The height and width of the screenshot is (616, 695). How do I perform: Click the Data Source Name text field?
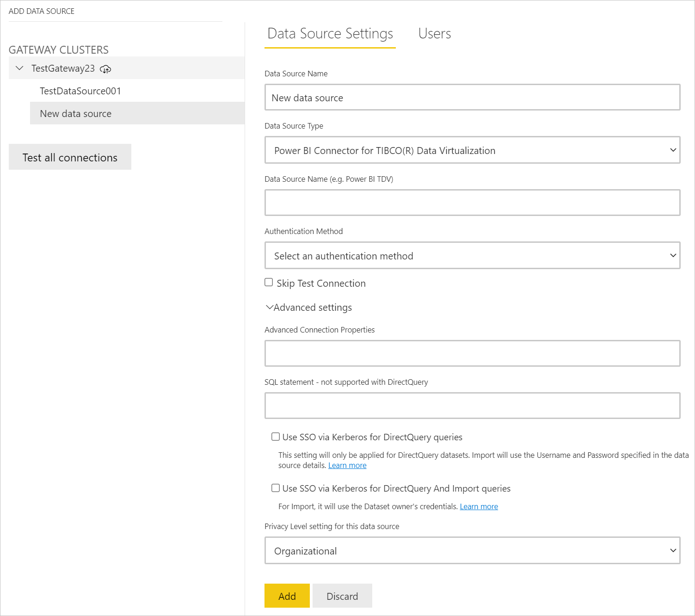click(472, 98)
